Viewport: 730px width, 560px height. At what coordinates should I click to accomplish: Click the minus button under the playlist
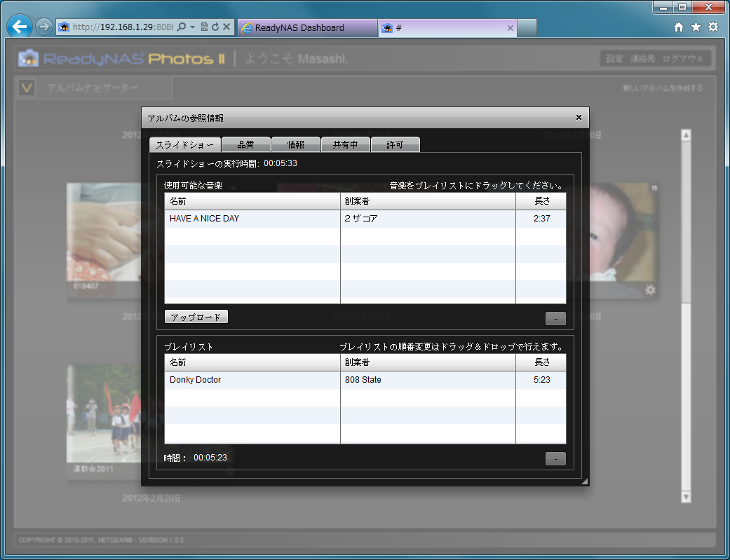[555, 459]
